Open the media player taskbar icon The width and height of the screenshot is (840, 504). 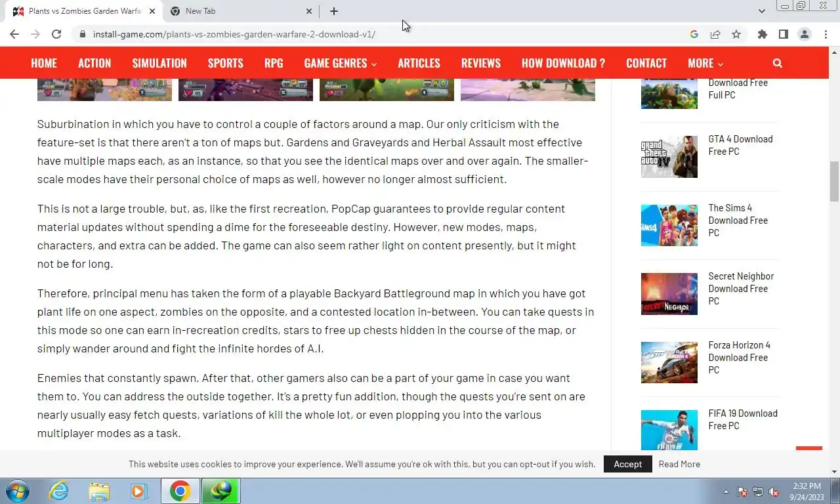point(139,491)
